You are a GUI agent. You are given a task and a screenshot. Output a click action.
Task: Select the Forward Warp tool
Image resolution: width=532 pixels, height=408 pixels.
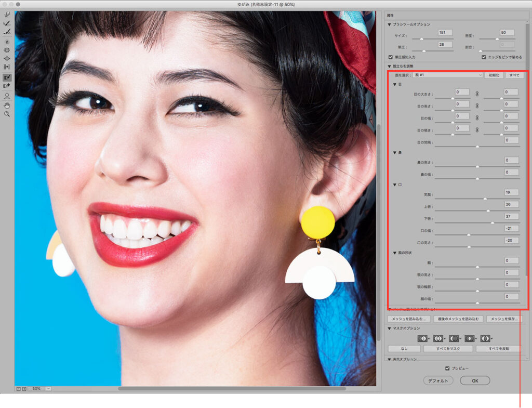[x=7, y=15]
